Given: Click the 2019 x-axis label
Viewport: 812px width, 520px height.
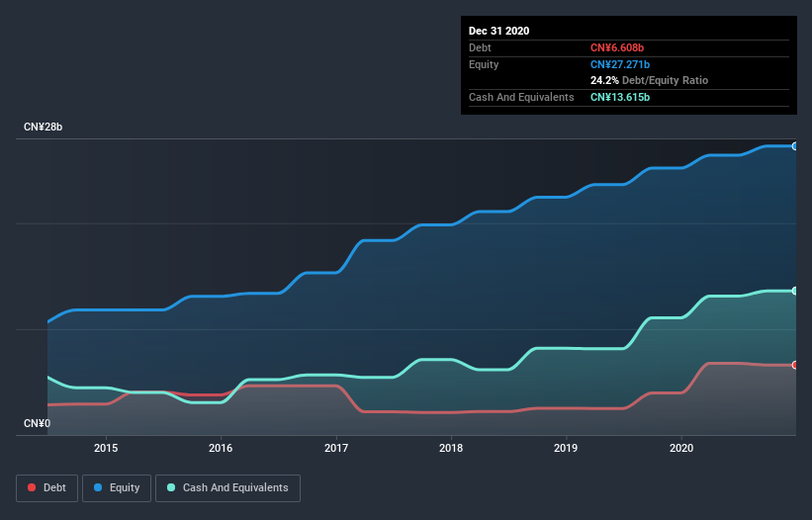Looking at the screenshot, I should click(566, 448).
